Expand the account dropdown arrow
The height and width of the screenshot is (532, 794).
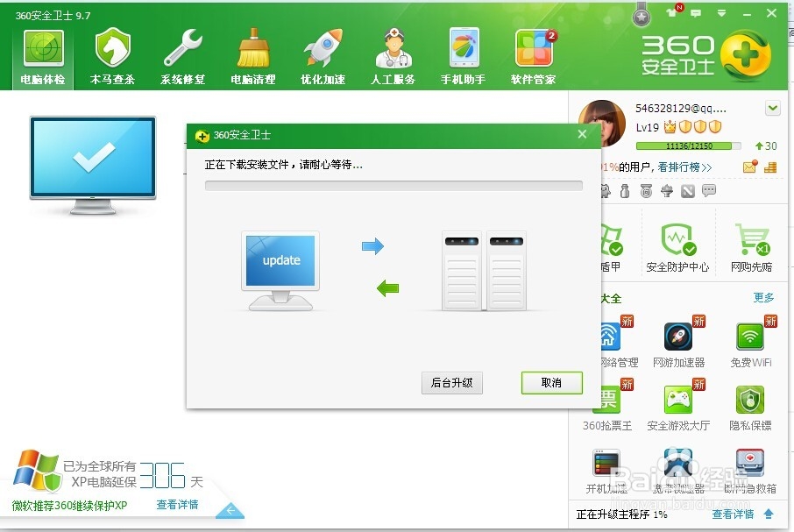(x=773, y=108)
